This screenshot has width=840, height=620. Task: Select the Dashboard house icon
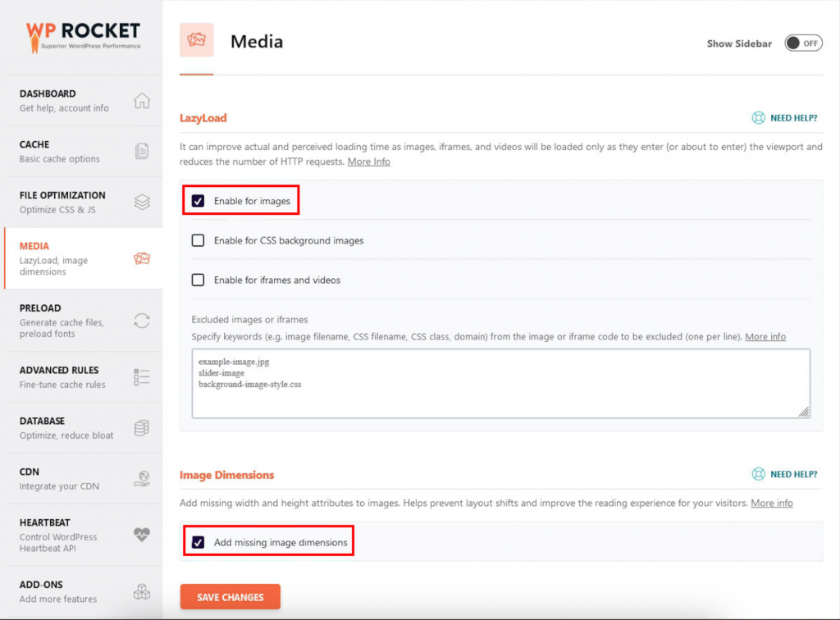141,100
